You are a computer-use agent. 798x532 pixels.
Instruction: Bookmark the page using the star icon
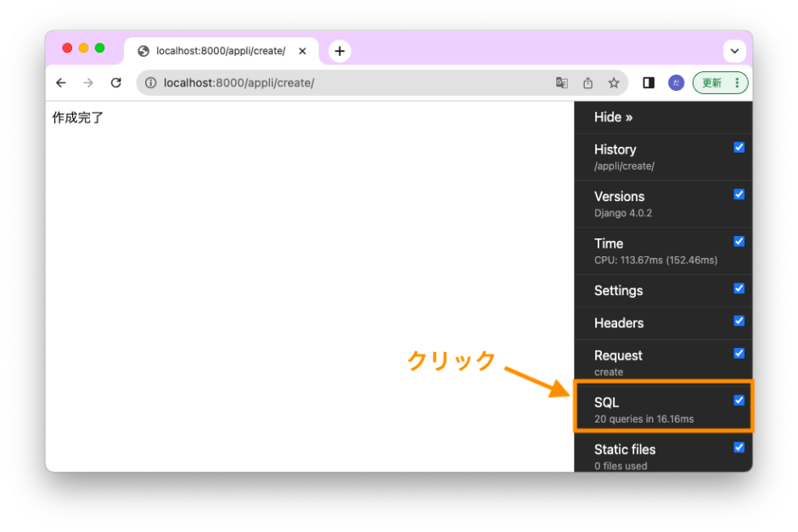[x=613, y=82]
